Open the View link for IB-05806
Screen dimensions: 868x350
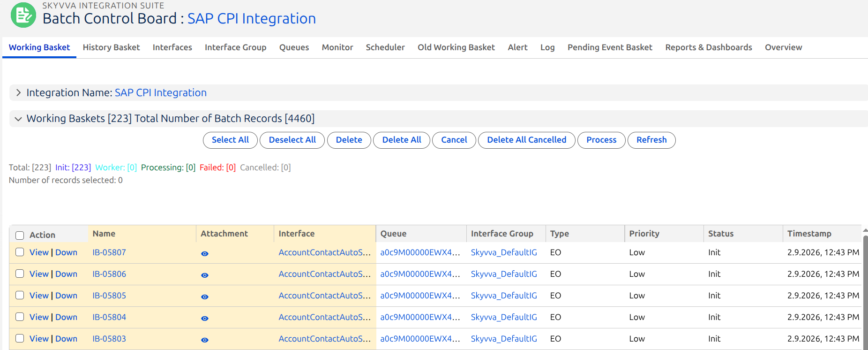point(39,274)
